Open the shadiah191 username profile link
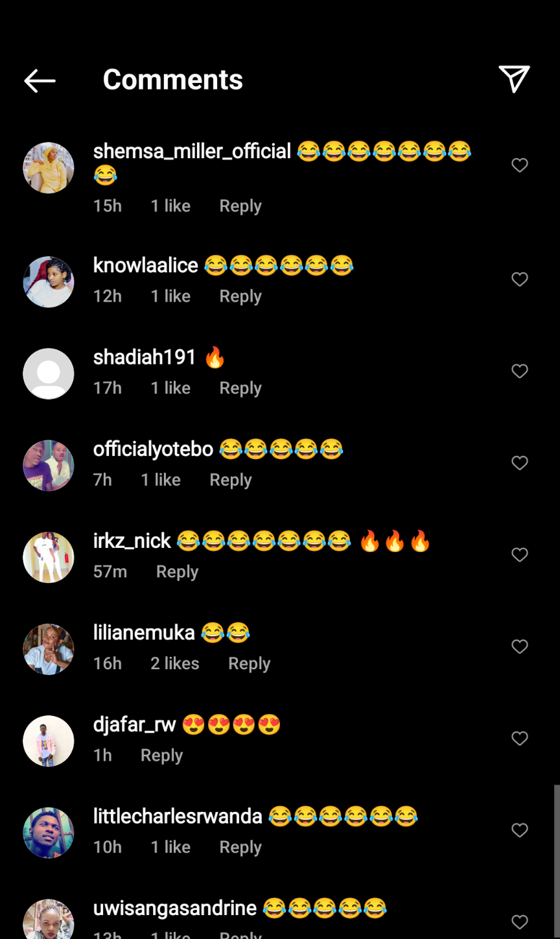The height and width of the screenshot is (939, 560). pyautogui.click(x=145, y=357)
